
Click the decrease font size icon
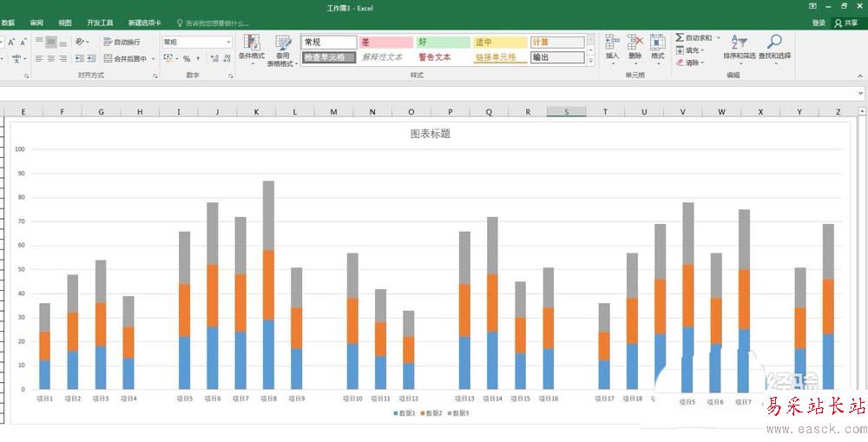tap(23, 42)
